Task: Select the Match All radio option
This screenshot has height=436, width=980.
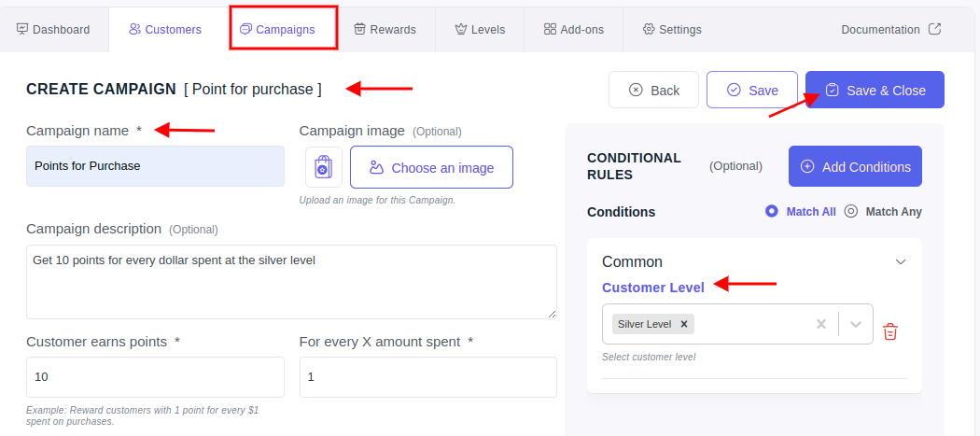Action: pyautogui.click(x=801, y=211)
